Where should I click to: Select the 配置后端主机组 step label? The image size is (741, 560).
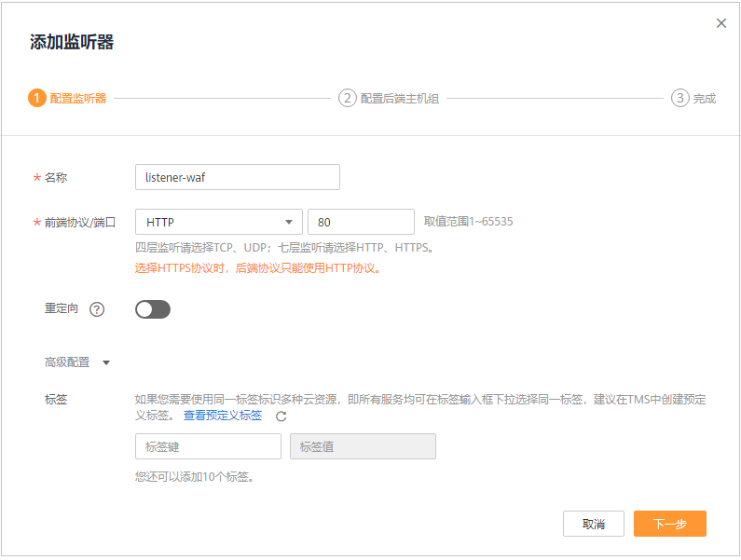pos(400,99)
